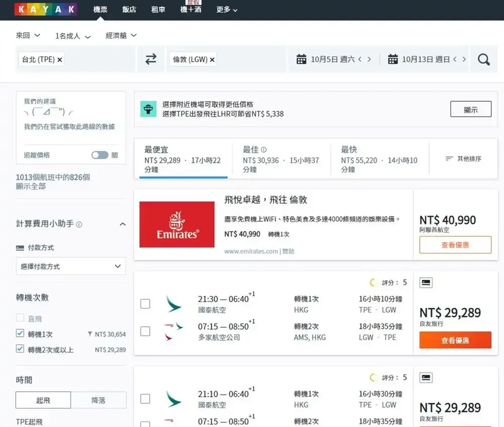The width and height of the screenshot is (504, 427).
Task: Tick the checkbox for the 21:30 Cathay flight
Action: 145,303
